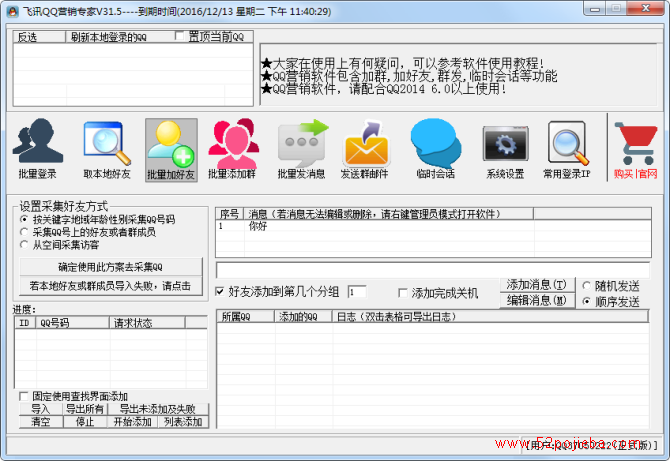Screen dimensions: 670x461
Task: Click the 请求状态 column header
Action: click(147, 323)
